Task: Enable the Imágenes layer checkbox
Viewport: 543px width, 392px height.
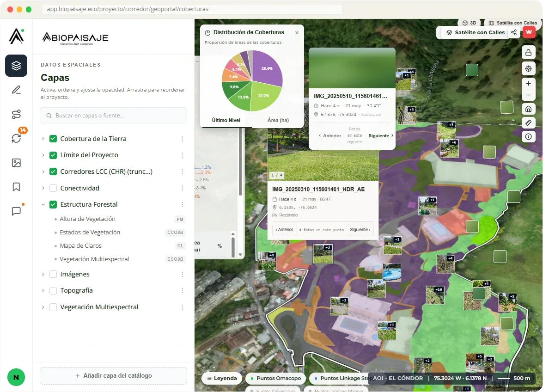Action: 53,274
